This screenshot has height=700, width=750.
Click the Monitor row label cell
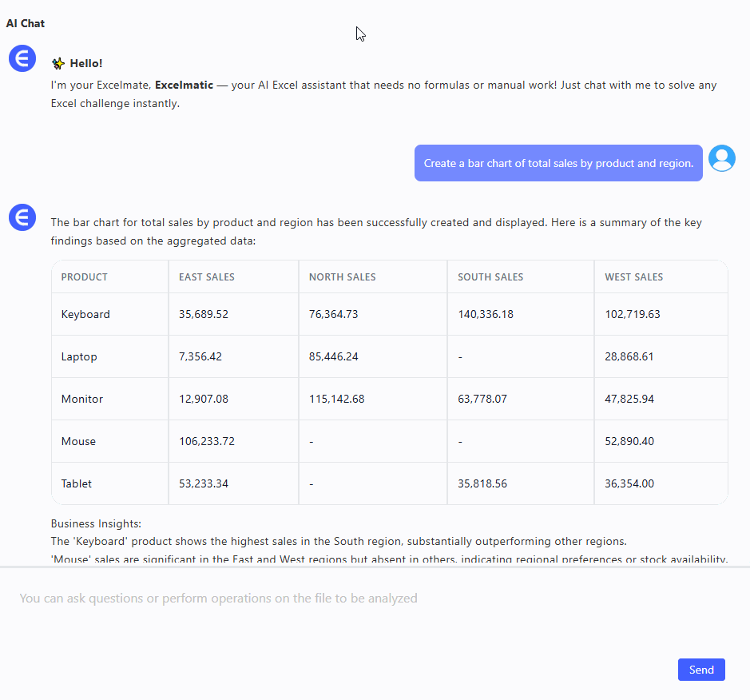pos(82,399)
